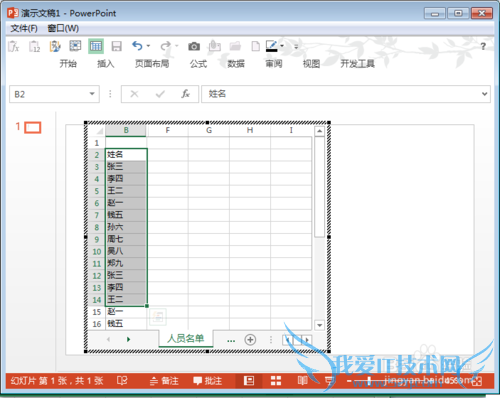Click cell containing 周七
The width and height of the screenshot is (500, 398).
click(x=126, y=239)
